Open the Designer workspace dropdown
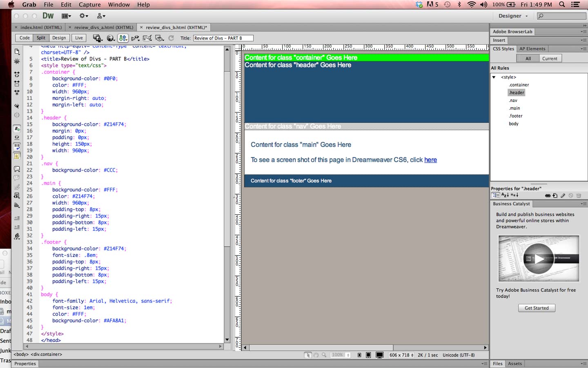 [x=513, y=16]
